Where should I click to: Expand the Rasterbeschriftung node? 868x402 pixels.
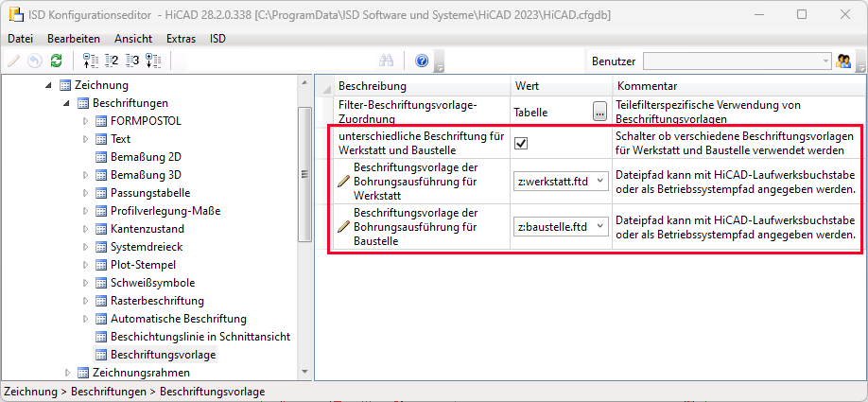point(85,301)
